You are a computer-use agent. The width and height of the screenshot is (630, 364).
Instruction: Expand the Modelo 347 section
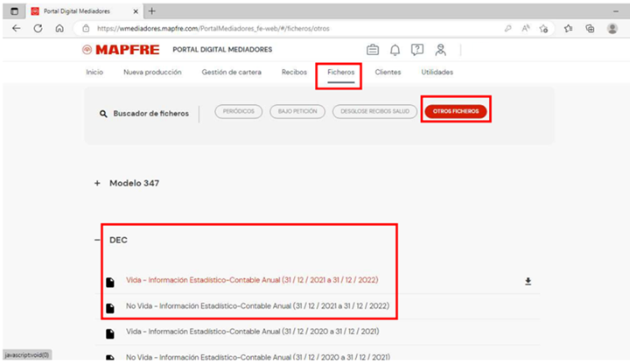97,184
